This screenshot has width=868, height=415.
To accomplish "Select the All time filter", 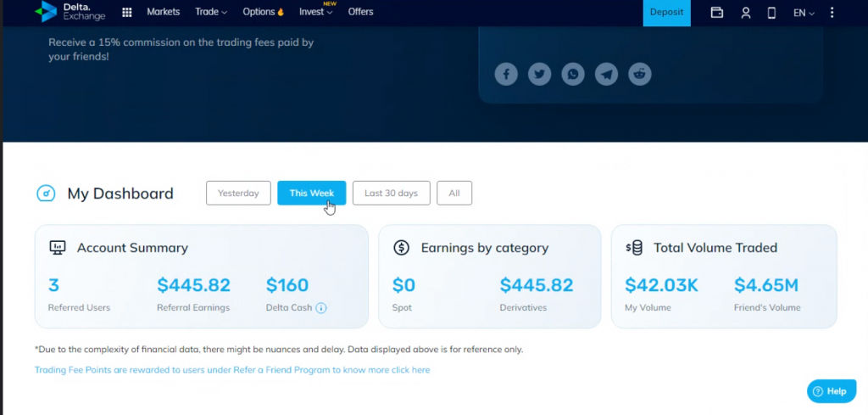I will tap(454, 193).
